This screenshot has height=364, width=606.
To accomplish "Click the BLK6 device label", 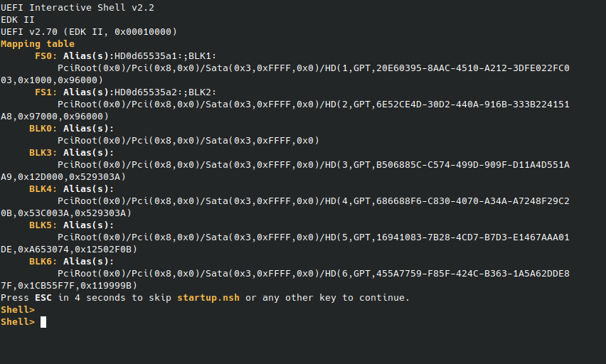I will (x=43, y=261).
